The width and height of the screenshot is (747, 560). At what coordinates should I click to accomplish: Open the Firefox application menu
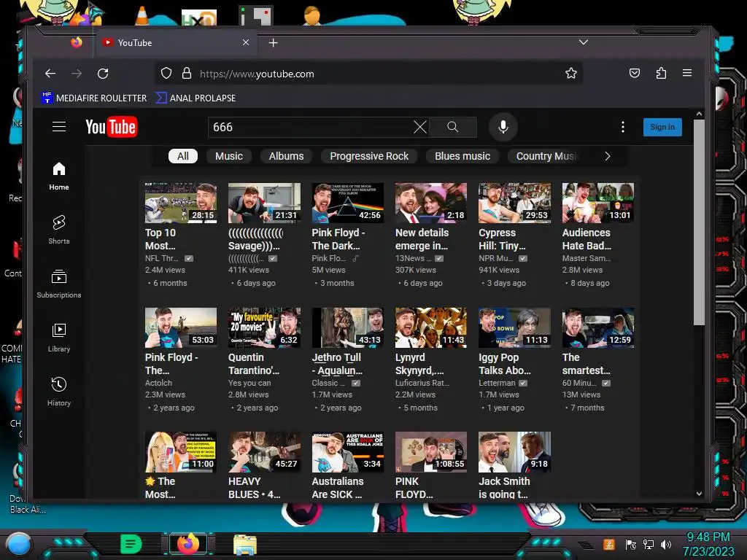tap(687, 73)
